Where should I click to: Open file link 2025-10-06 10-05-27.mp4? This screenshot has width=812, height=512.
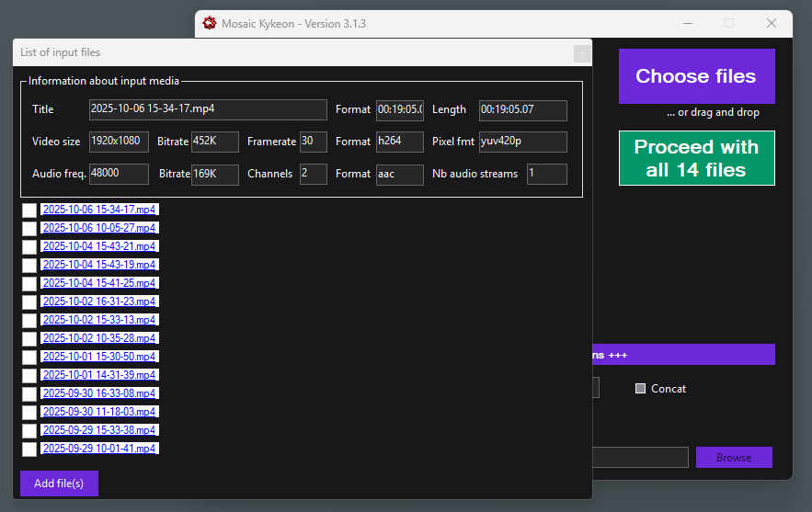pyautogui.click(x=99, y=228)
